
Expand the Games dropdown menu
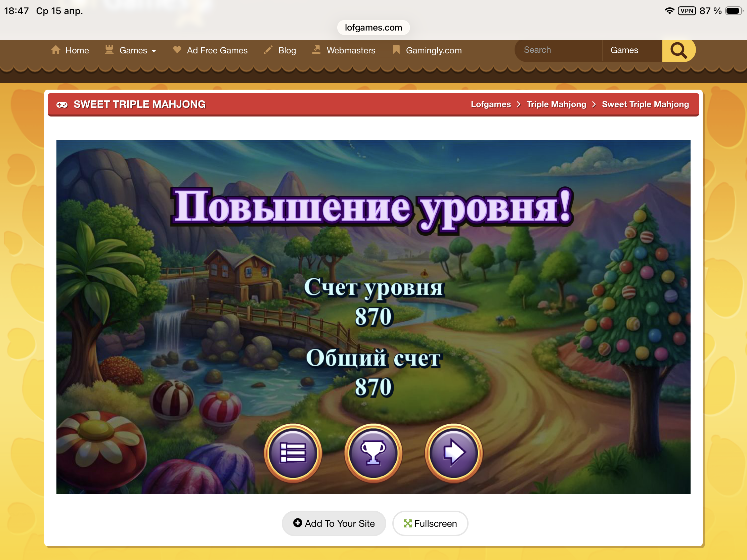(133, 50)
